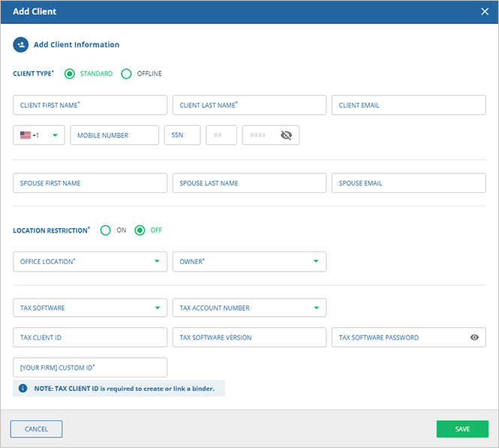Screen dimensions: 499x448
Task: Open the country code dropdown
Action: (x=55, y=135)
